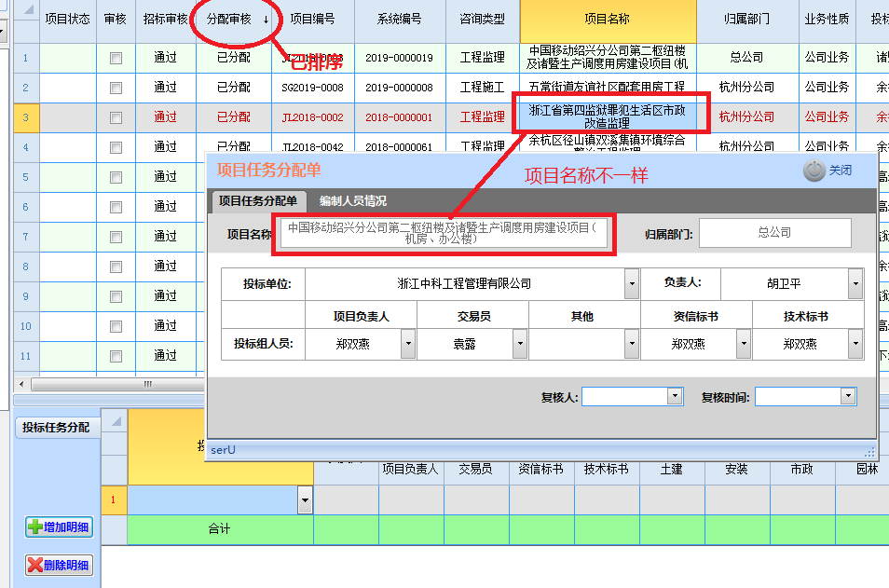Click the 安装 column header in the bottom grid

(x=737, y=470)
